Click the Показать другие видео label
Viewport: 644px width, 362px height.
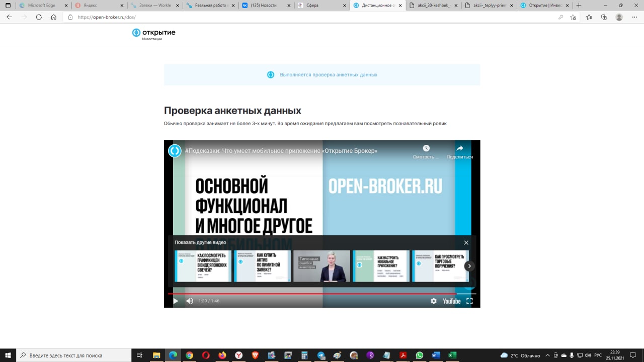(x=200, y=242)
